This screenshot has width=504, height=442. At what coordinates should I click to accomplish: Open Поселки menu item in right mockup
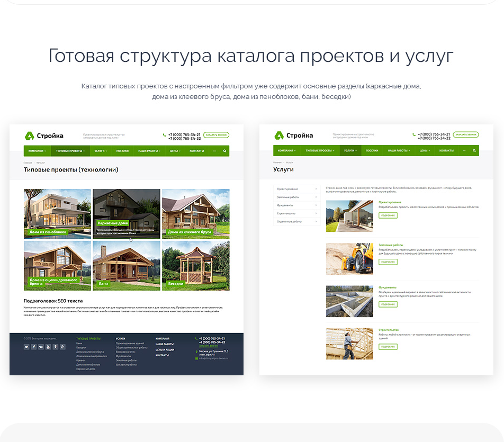tap(372, 150)
